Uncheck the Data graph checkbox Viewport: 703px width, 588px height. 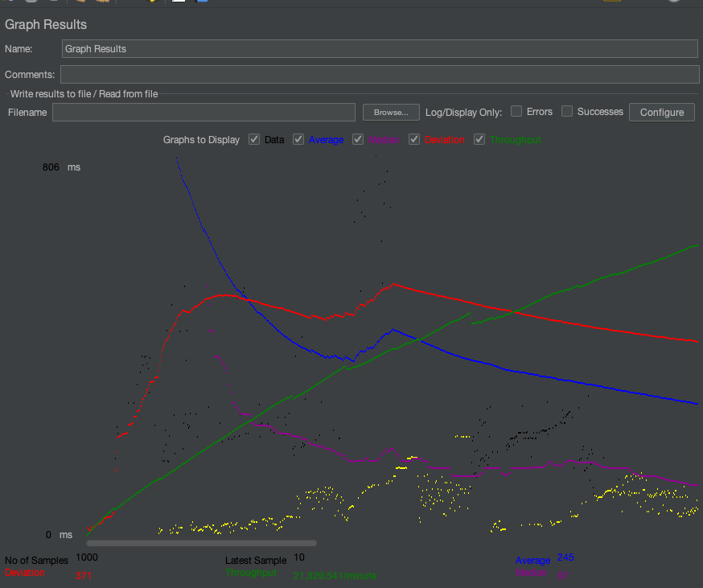[254, 139]
